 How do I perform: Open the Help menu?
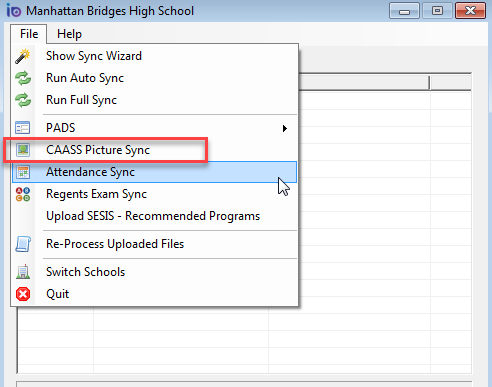click(69, 34)
